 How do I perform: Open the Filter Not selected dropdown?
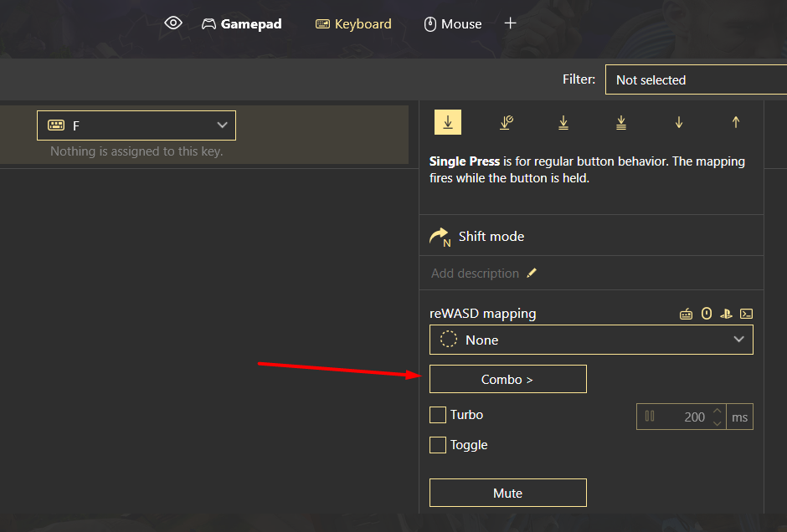[695, 80]
